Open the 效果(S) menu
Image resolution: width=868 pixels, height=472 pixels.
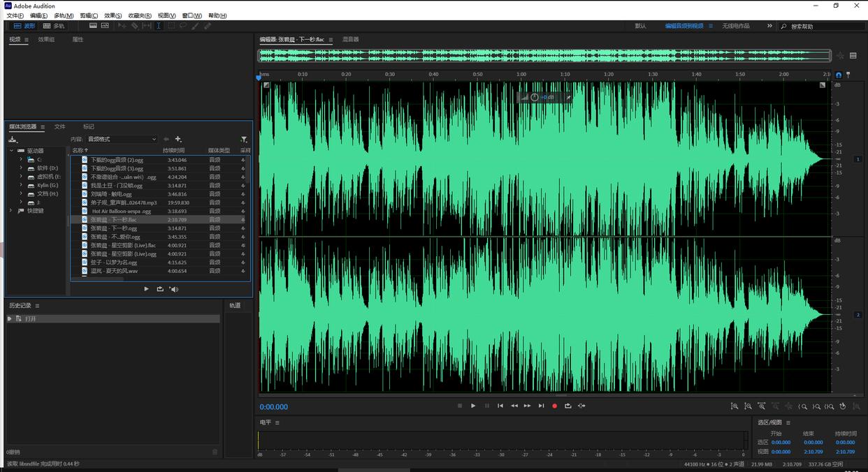pos(113,15)
